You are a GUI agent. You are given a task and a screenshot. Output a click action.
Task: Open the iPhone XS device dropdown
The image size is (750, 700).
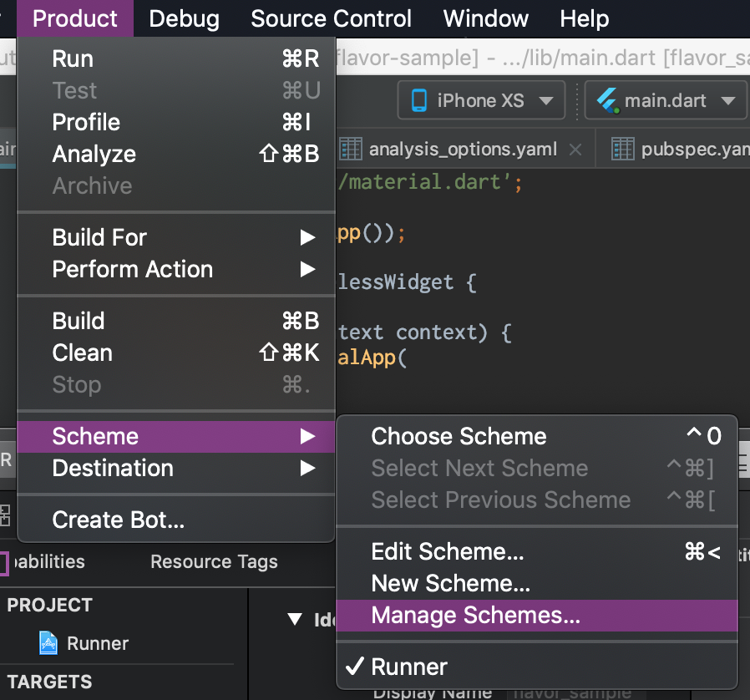click(546, 101)
